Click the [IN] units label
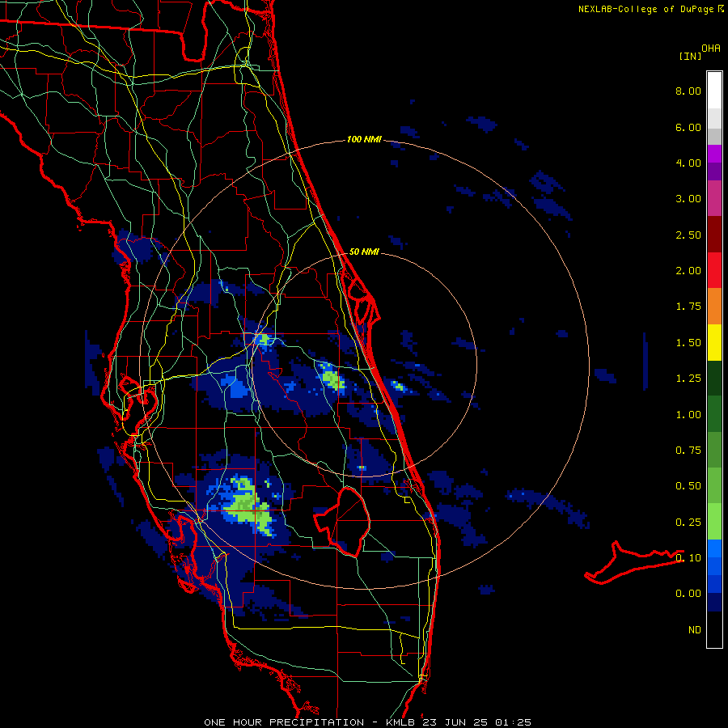This screenshot has width=728, height=728. coord(691,56)
